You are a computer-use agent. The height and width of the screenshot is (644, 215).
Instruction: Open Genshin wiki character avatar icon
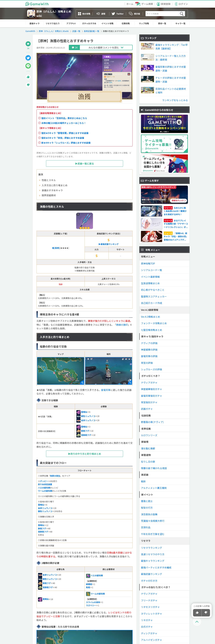(x=31, y=14)
